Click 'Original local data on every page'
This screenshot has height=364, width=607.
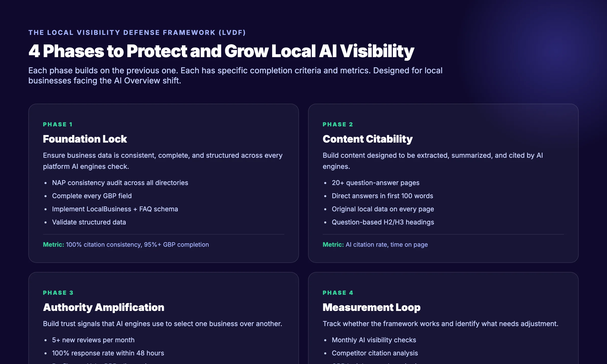pyautogui.click(x=383, y=209)
